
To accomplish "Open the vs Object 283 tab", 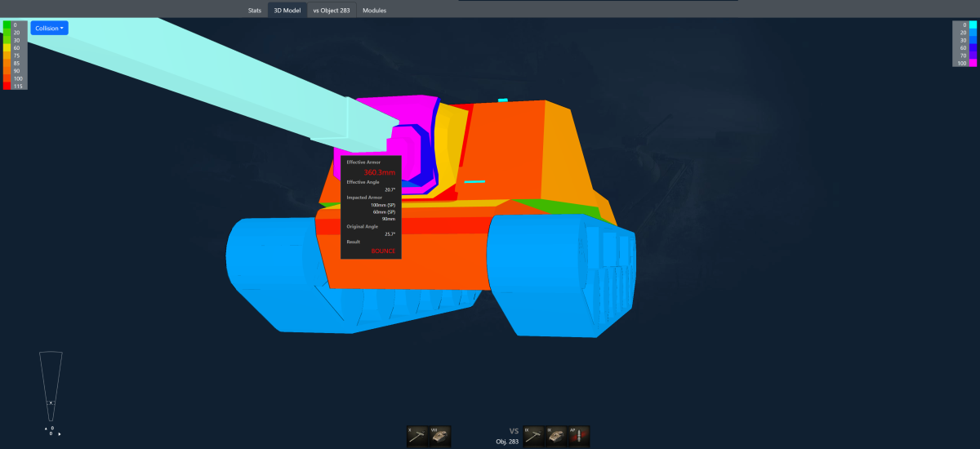I will (332, 11).
